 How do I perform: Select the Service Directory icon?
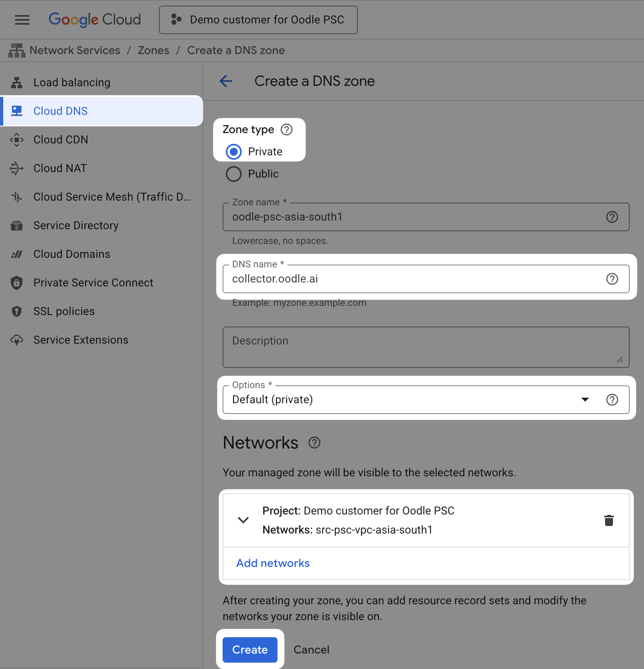(17, 225)
